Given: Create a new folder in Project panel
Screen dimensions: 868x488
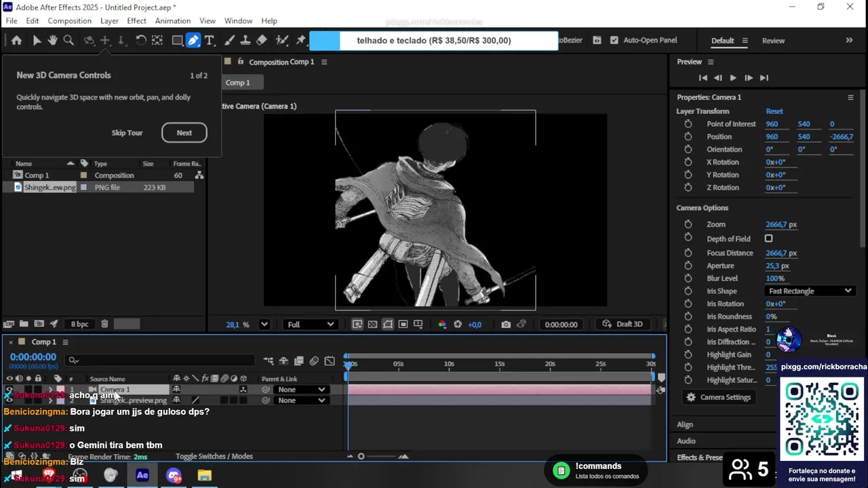Looking at the screenshot, I should click(24, 324).
